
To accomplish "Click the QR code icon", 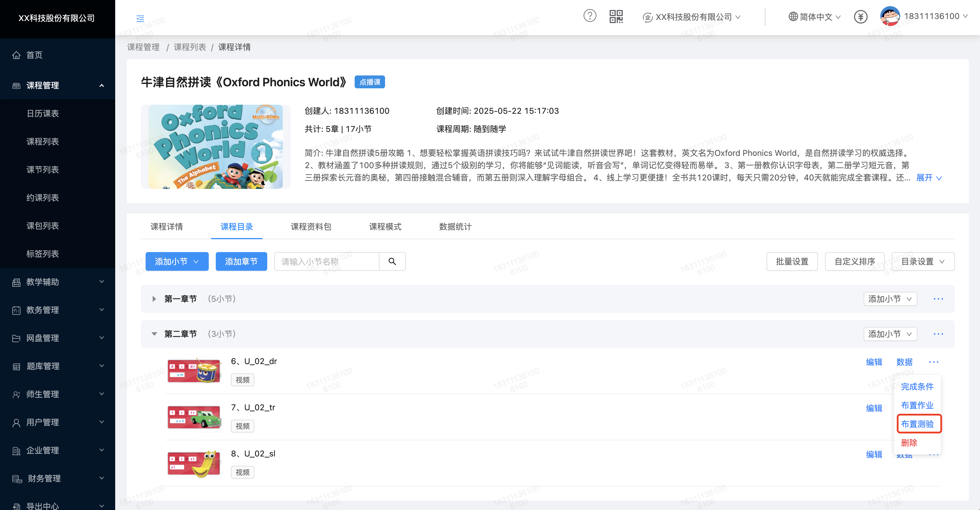I will pyautogui.click(x=616, y=17).
